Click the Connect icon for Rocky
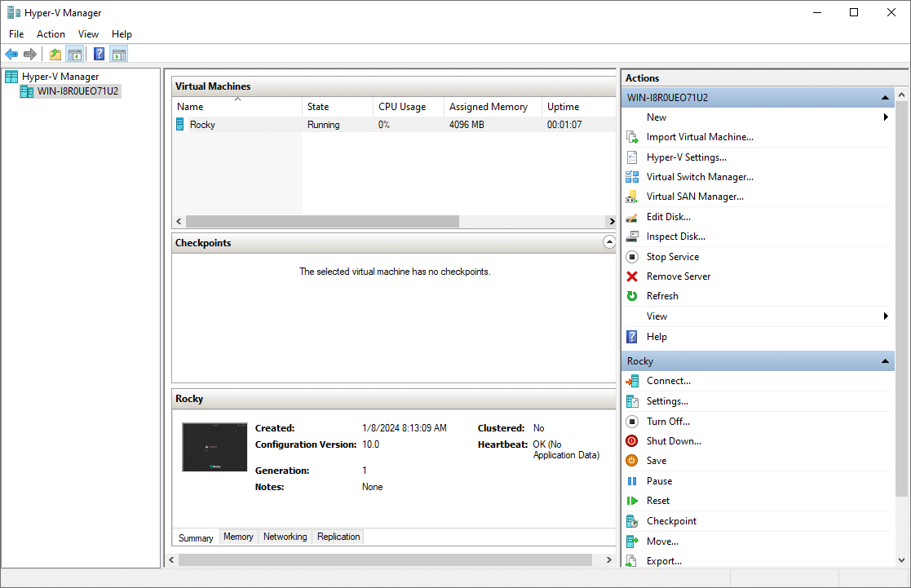 pyautogui.click(x=632, y=381)
